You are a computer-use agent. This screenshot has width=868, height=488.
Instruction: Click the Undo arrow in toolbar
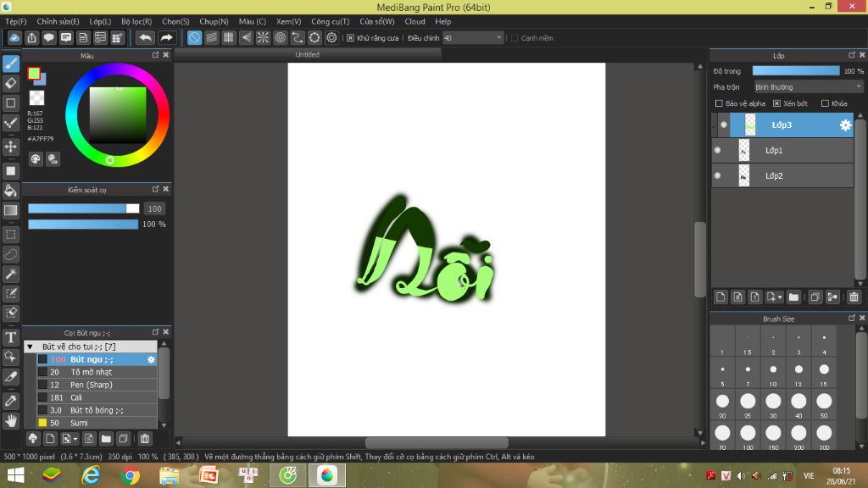pyautogui.click(x=146, y=37)
